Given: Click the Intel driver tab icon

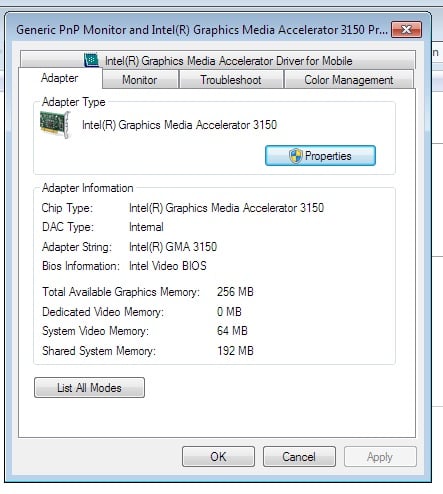Looking at the screenshot, I should tap(91, 60).
